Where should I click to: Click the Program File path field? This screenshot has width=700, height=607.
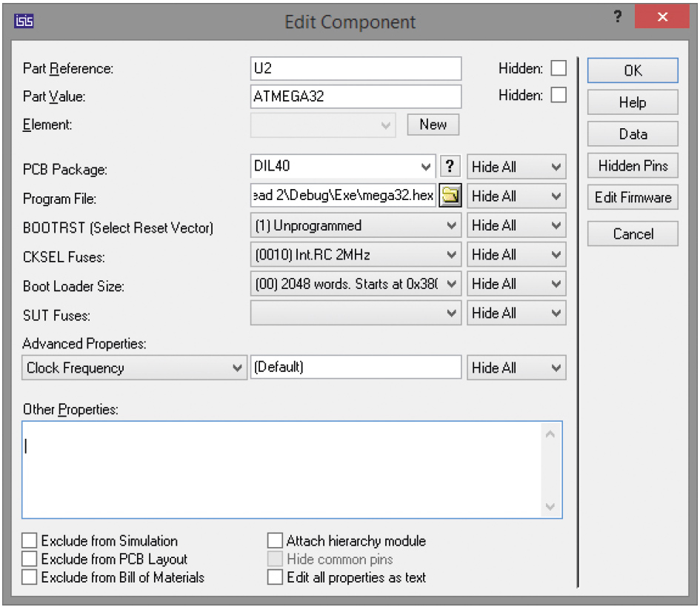[x=343, y=195]
